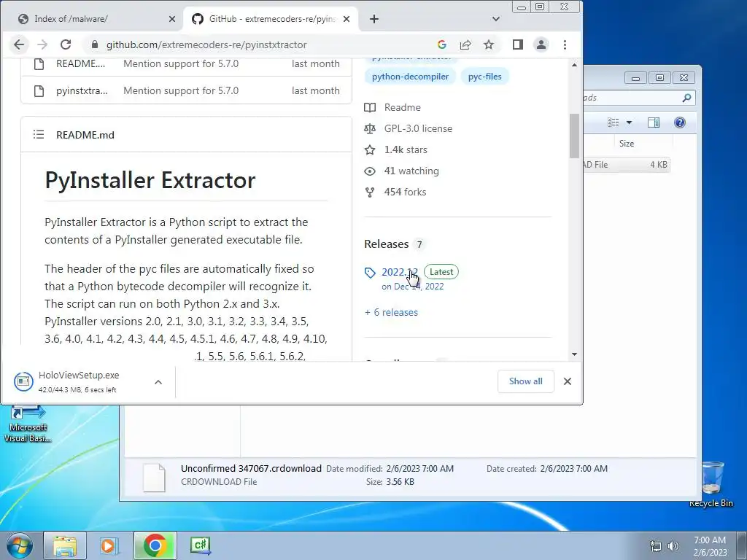Open the README outline list icon
This screenshot has height=560, width=747.
(39, 135)
